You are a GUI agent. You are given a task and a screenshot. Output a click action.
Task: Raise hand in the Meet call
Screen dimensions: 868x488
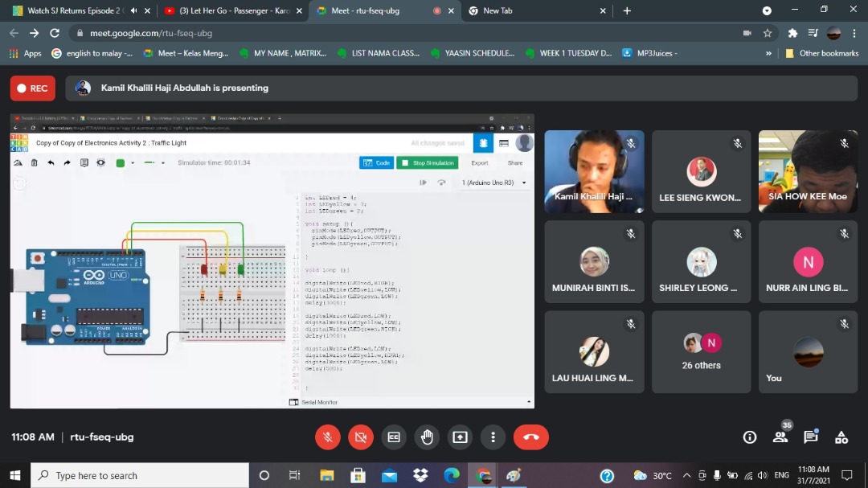(x=427, y=437)
